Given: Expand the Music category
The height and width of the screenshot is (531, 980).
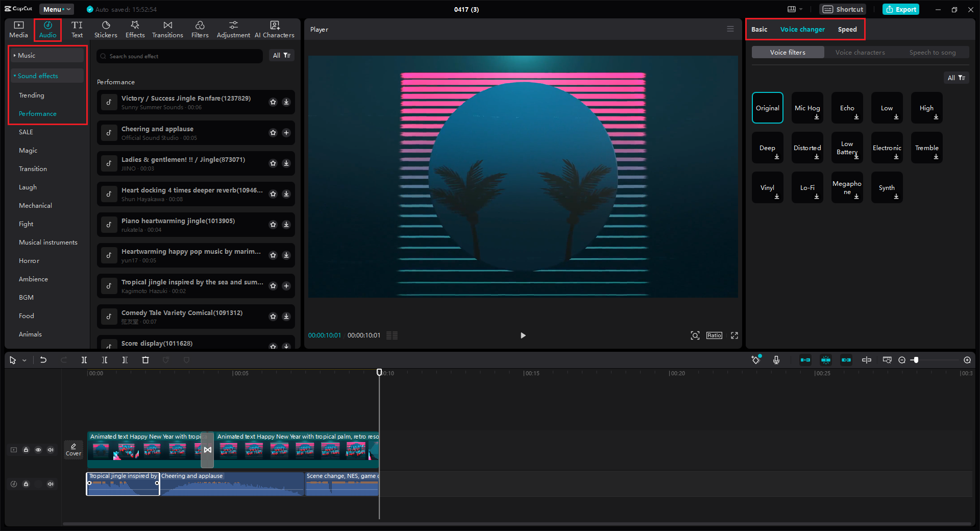Looking at the screenshot, I should click(x=27, y=55).
